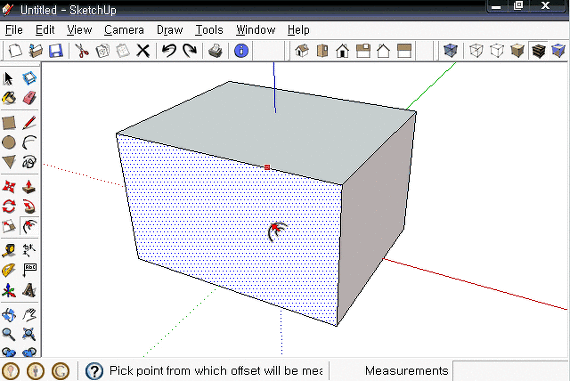Select the Push/Pull tool
The image size is (570, 381).
(x=29, y=187)
